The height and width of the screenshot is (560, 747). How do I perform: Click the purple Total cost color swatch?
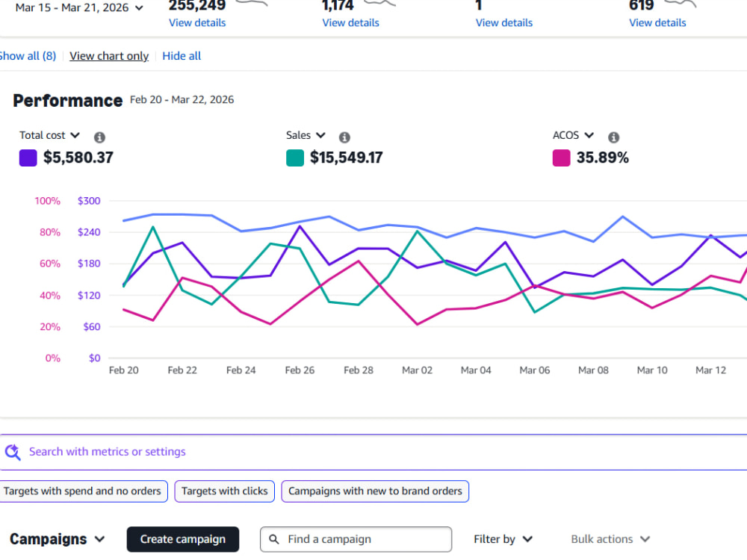(x=28, y=158)
